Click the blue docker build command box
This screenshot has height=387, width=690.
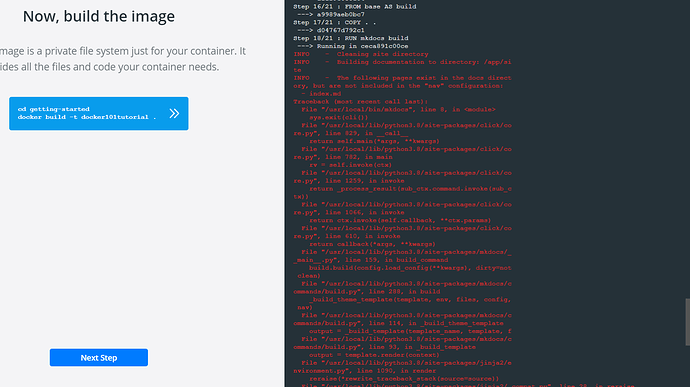99,114
